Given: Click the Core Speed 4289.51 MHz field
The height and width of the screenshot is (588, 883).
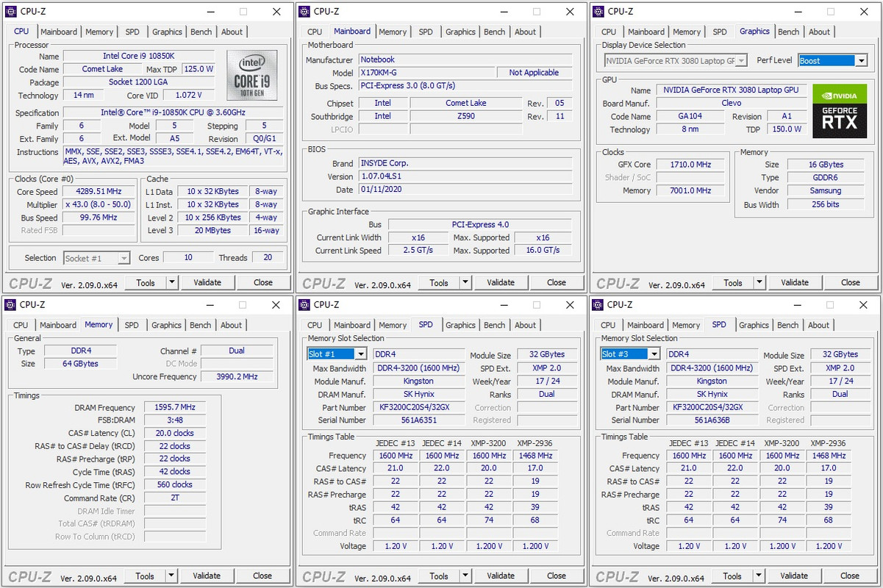Looking at the screenshot, I should (99, 192).
